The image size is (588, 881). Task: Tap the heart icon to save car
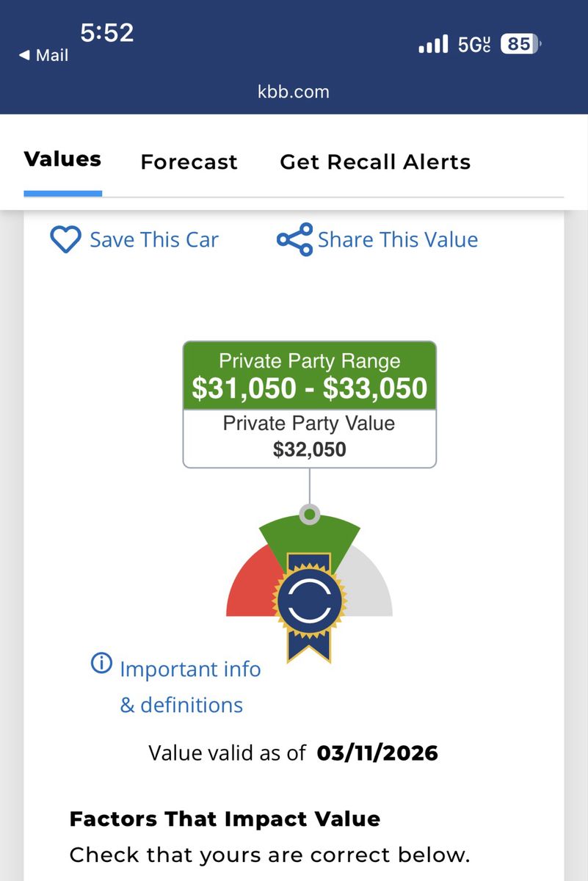[65, 240]
